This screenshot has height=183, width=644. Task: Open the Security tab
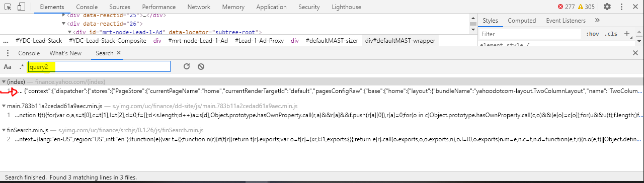pyautogui.click(x=309, y=7)
